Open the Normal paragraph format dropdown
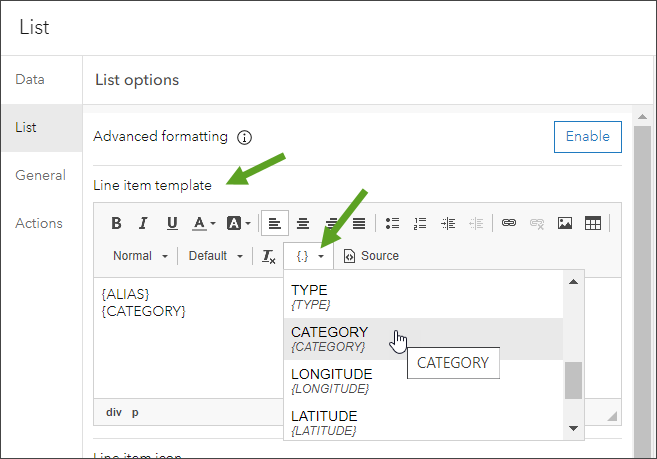The width and height of the screenshot is (657, 459). 140,256
